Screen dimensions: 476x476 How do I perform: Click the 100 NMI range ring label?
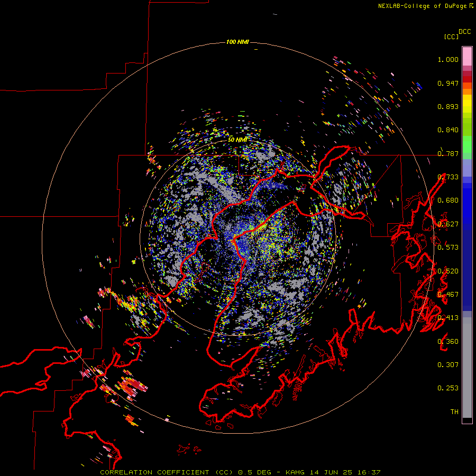tap(237, 42)
